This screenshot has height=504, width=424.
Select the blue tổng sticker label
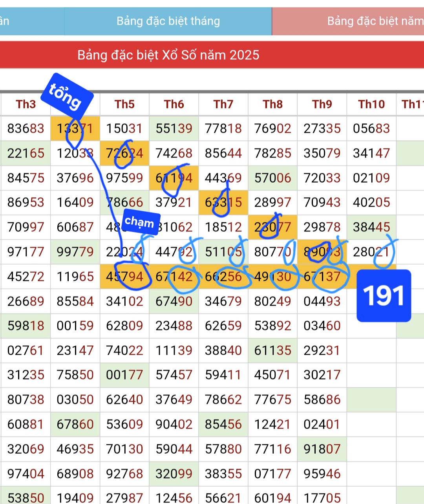66,95
